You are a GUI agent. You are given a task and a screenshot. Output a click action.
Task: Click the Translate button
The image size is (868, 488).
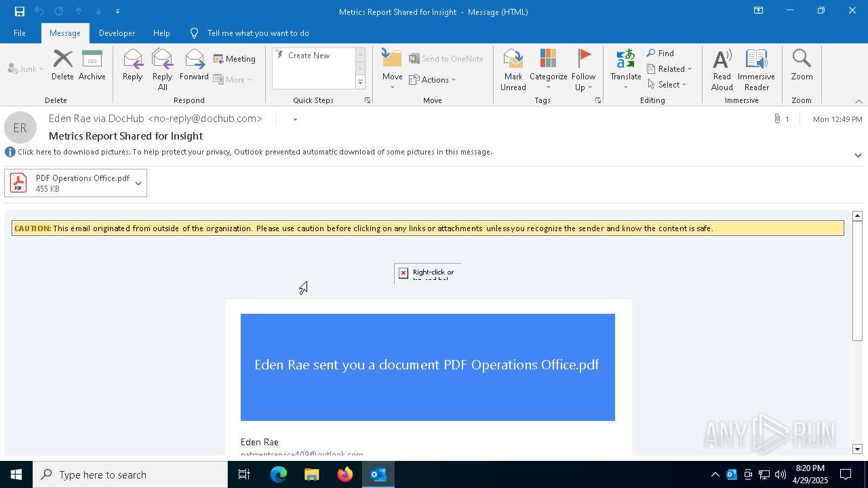click(625, 70)
